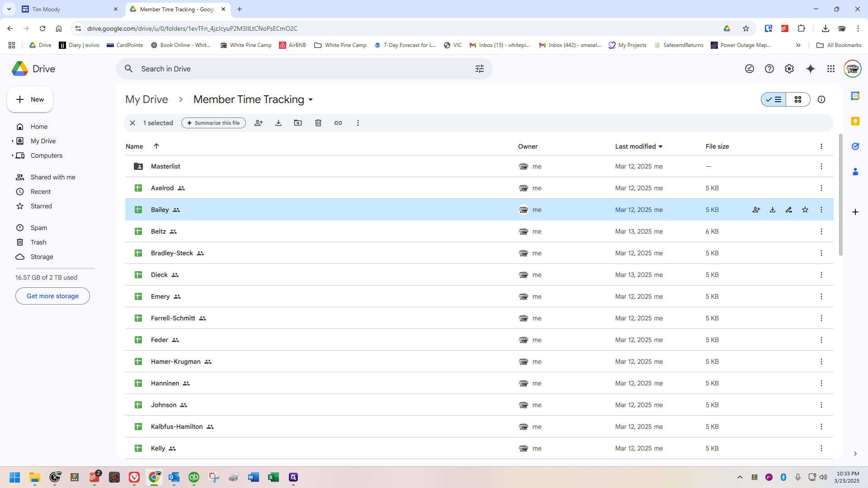Open Excel from the taskbar
Viewport: 868px width, 488px height.
coord(273,477)
